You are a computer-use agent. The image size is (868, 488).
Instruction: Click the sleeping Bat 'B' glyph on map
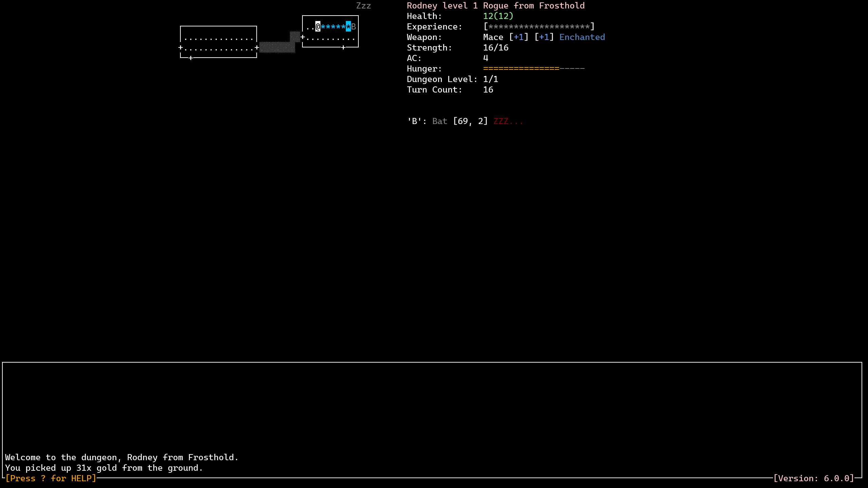coord(353,26)
